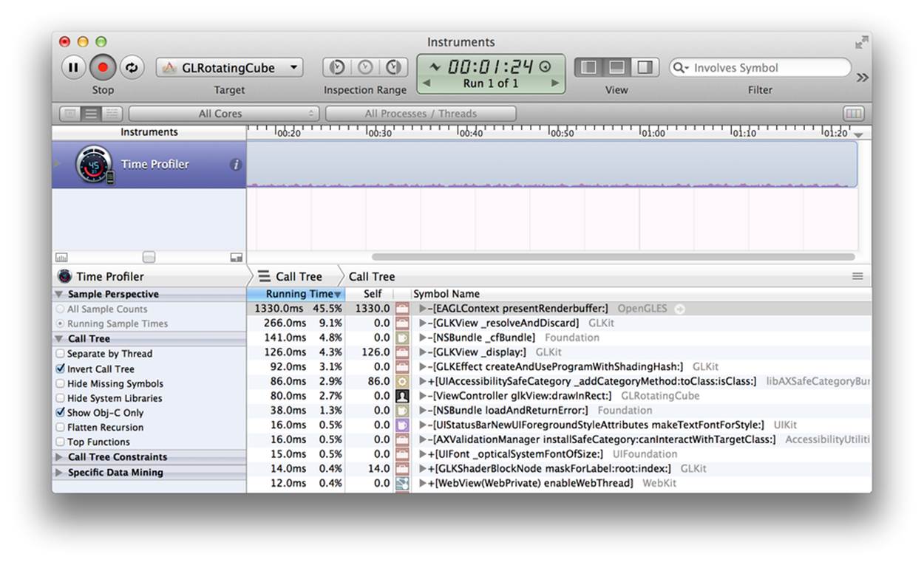The width and height of the screenshot is (924, 565).
Task: Expand Specific Data Mining section
Action: click(58, 473)
